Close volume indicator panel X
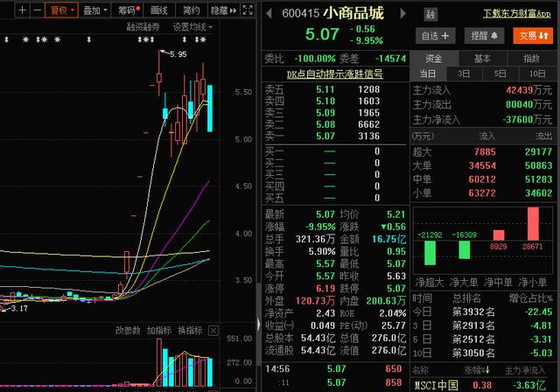Image resolution: width=560 pixels, height=392 pixels. [213, 331]
